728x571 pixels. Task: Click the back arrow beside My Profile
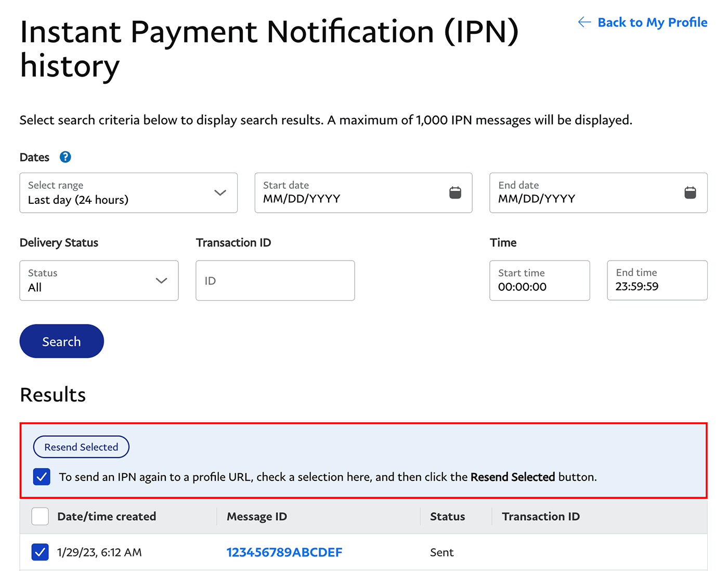[x=583, y=22]
